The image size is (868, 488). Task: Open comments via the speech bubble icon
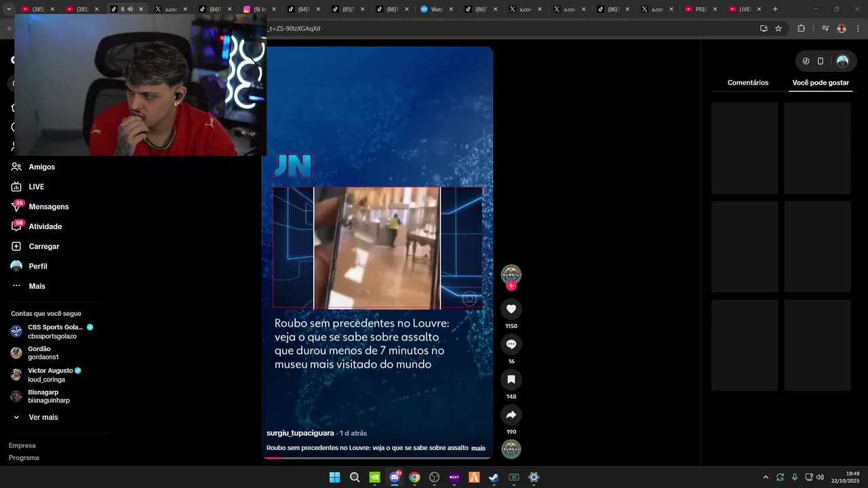tap(511, 344)
